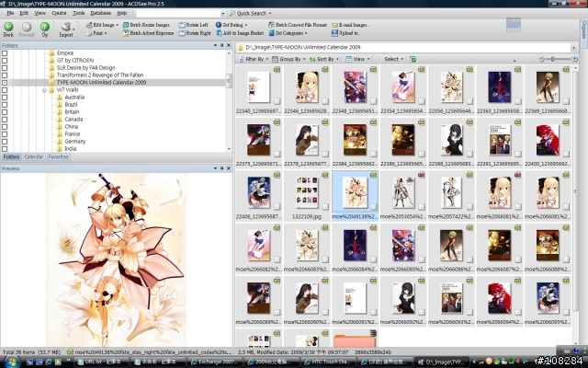
Task: Switch to URL.txt Notepad in taskbar
Action: click(102, 362)
